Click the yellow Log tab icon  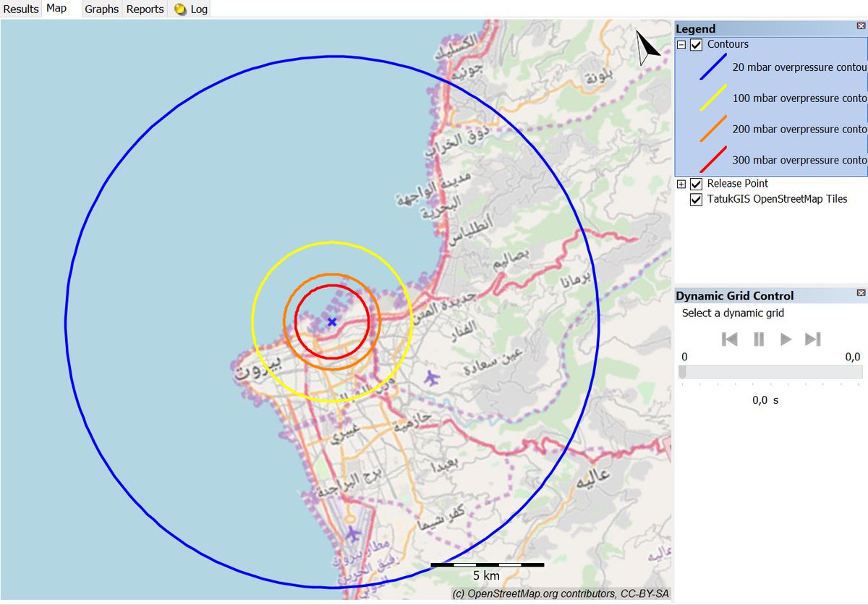[x=180, y=9]
